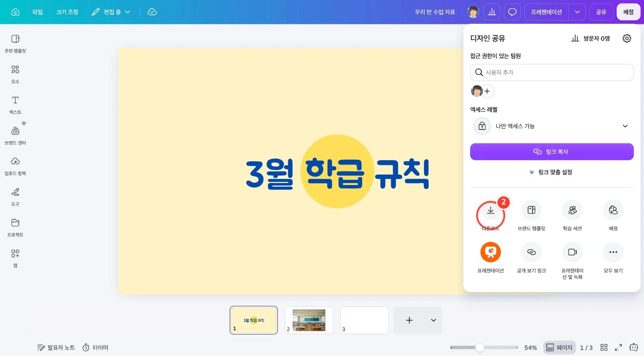Screen dimensions: 644x356
Task: Click the 프레젠테이션 button in header
Action: (x=546, y=12)
